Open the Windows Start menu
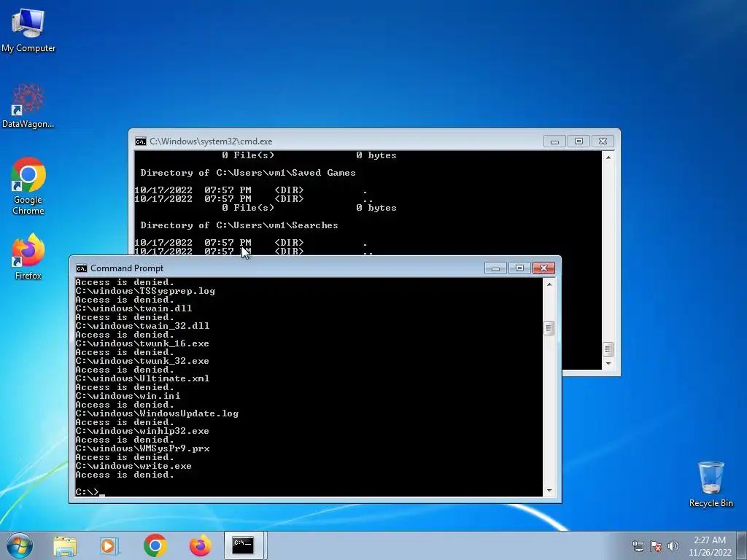Viewport: 747px width, 560px height. tap(20, 545)
